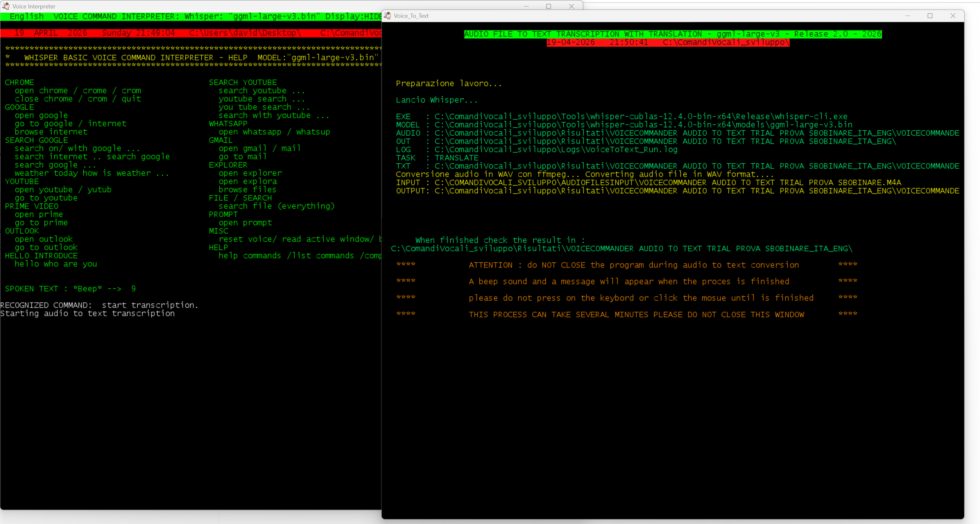This screenshot has height=524, width=980.
Task: Click the open whatsapp command entry
Action: 250,132
